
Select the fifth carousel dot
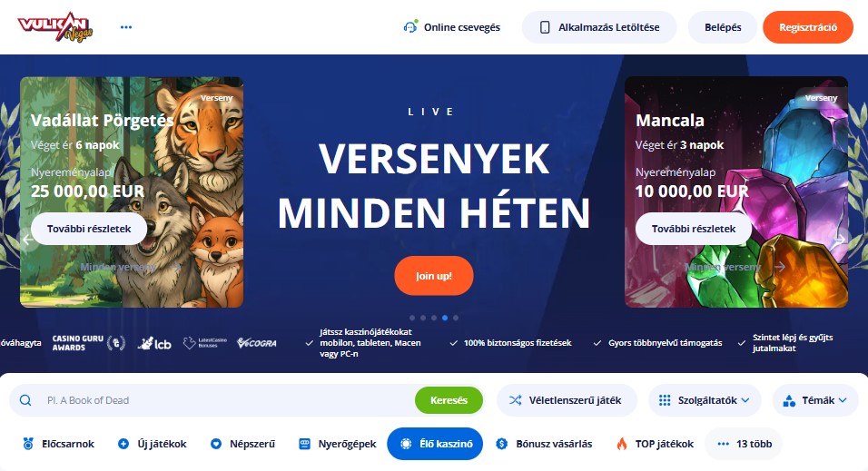(x=456, y=318)
